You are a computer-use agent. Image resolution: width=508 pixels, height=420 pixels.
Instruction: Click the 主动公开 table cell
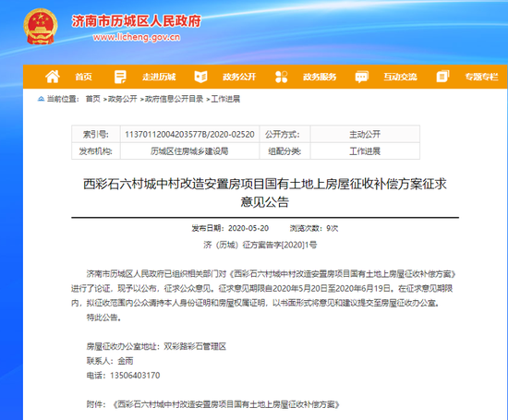pyautogui.click(x=365, y=134)
